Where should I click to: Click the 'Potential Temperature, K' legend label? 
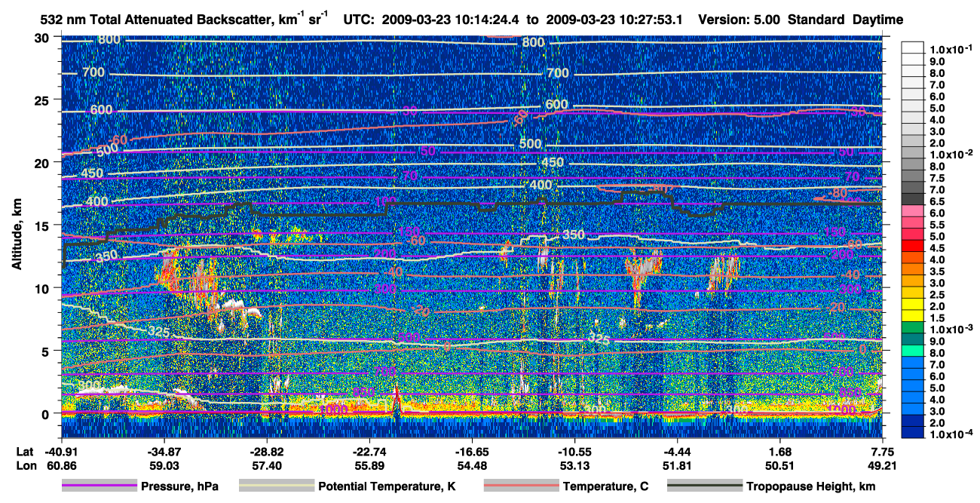[387, 486]
